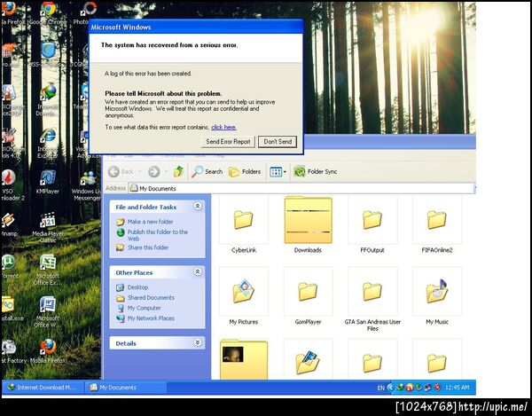This screenshot has width=532, height=416.
Task: Go up one folder level
Action: (x=178, y=172)
